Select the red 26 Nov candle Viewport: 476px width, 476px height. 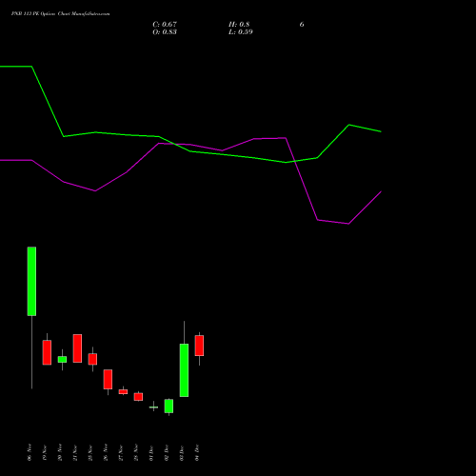coord(108,379)
